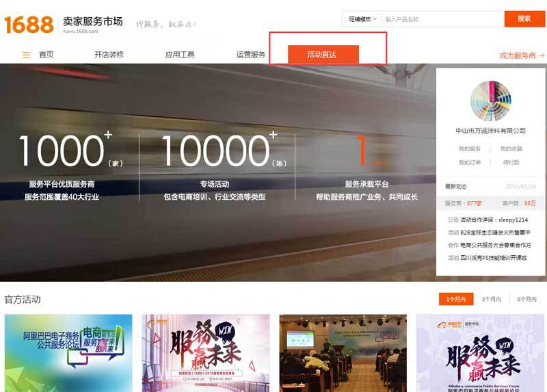Open 我的收藏 link in user panel
Viewport: 547px width, 392px height.
pyautogui.click(x=511, y=148)
